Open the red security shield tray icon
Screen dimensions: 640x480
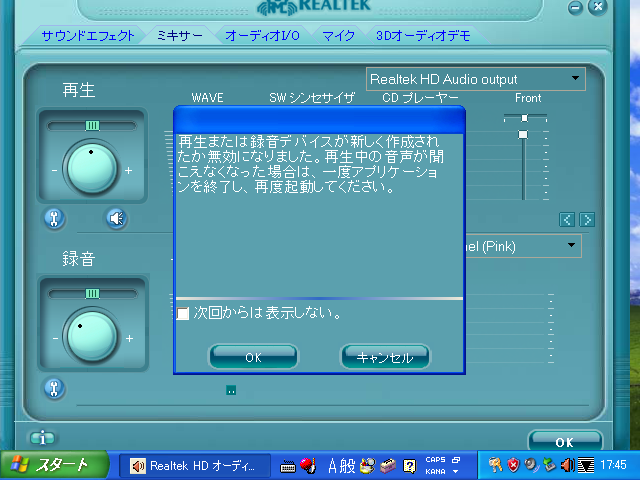[513, 465]
